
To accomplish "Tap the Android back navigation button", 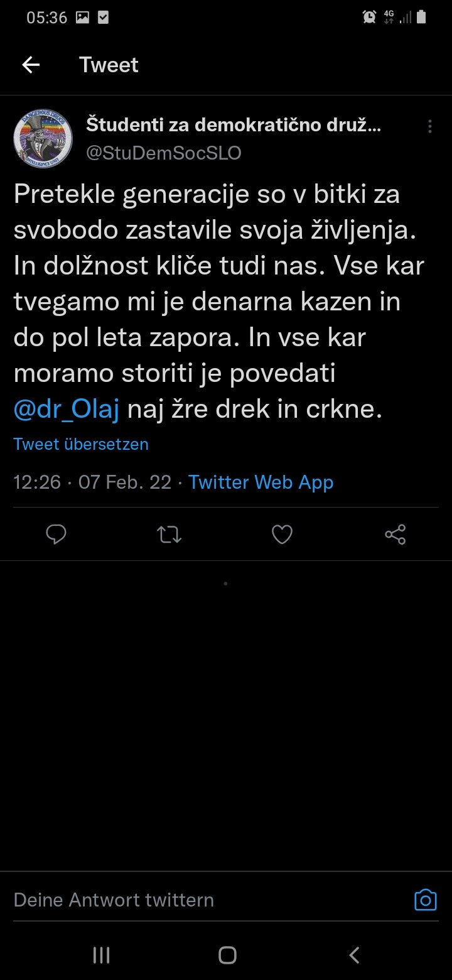I will pyautogui.click(x=354, y=955).
